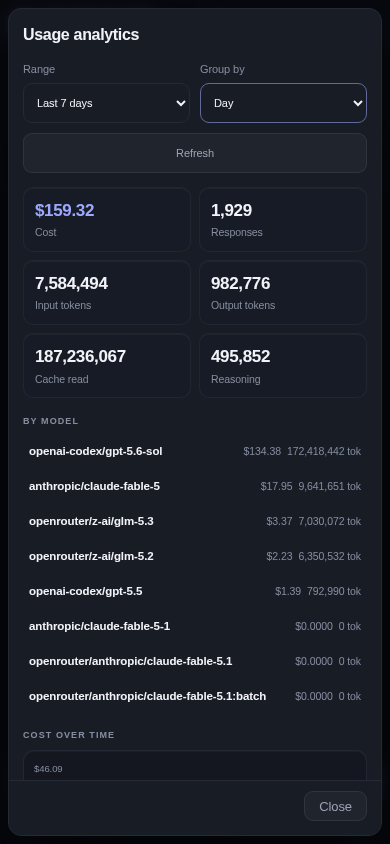Viewport: 390px width, 844px height.
Task: Click the 172,418,442 tok value
Action: 324,451
